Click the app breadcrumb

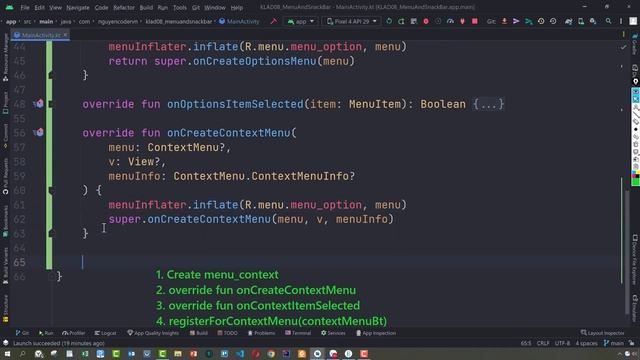11,21
